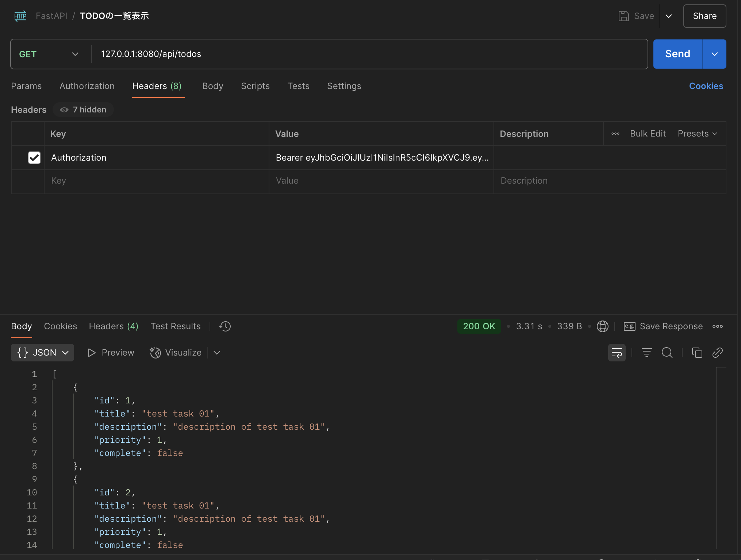Open search in response body
Screen dimensions: 741x560
coord(667,353)
